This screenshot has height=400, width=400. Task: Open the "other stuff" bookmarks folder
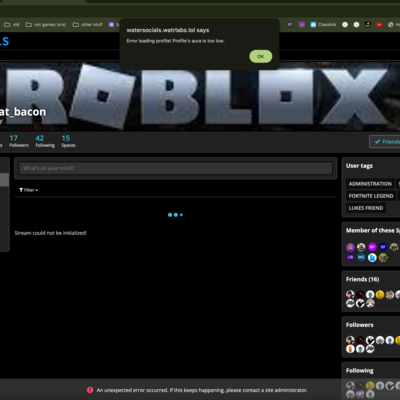(x=88, y=25)
